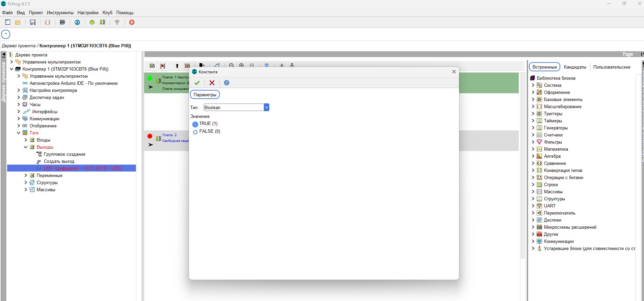Click the zoom in magnifier icon on canvas toolbar
Screen dimensions: 644x301
tap(242, 65)
